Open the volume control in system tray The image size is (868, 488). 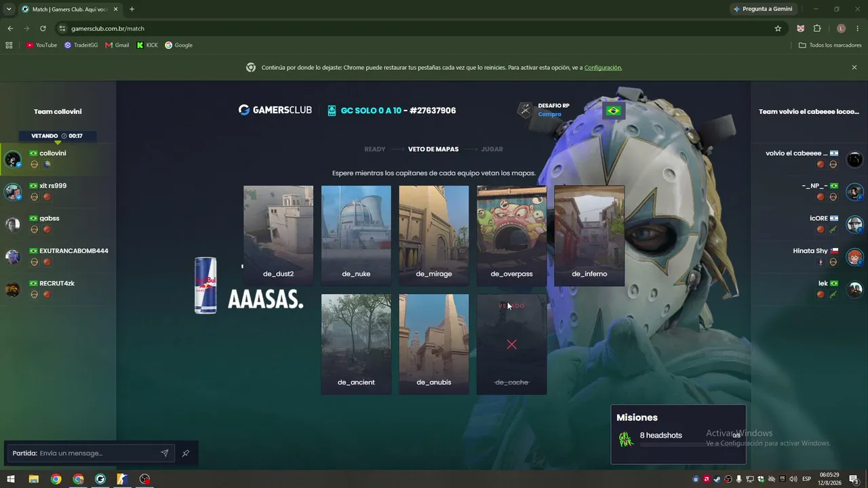[793, 479]
